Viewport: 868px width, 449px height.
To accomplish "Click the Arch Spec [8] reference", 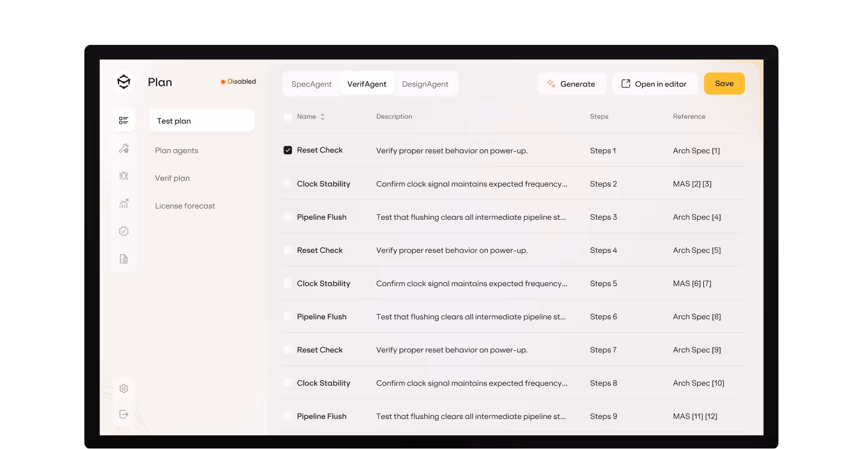I will pos(697,317).
